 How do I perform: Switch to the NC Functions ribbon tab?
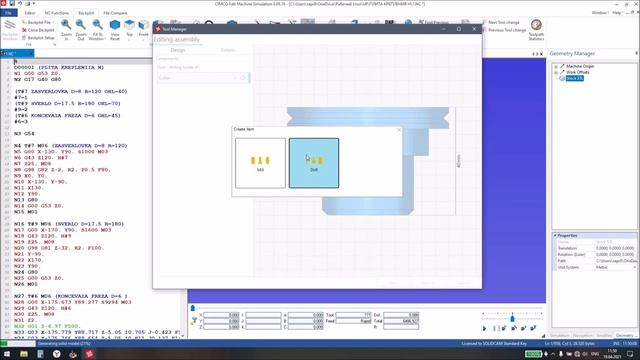[x=57, y=13]
